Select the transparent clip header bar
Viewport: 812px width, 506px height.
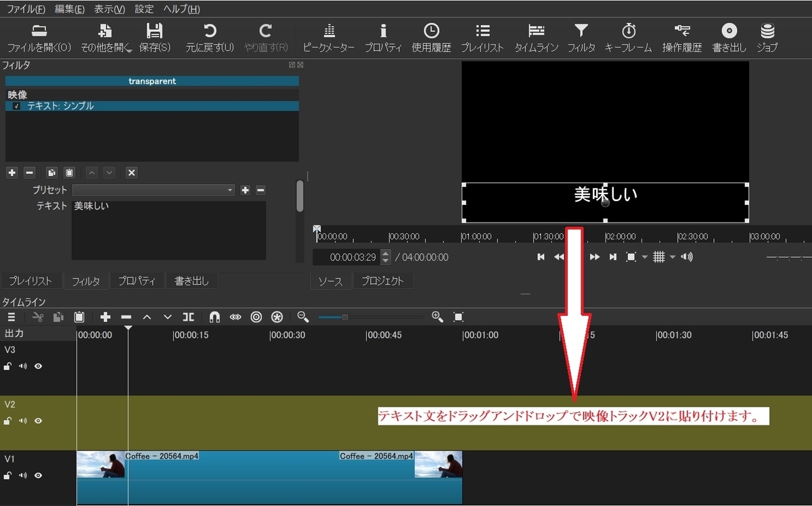152,81
